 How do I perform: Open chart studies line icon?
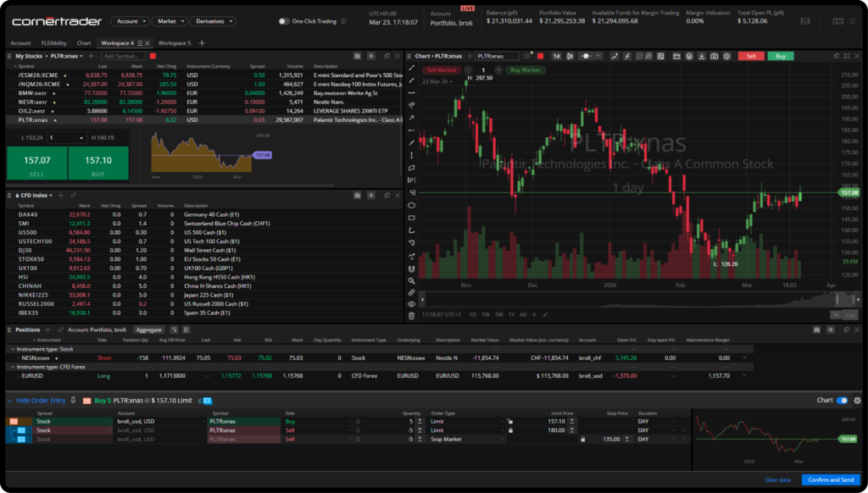pyautogui.click(x=615, y=56)
